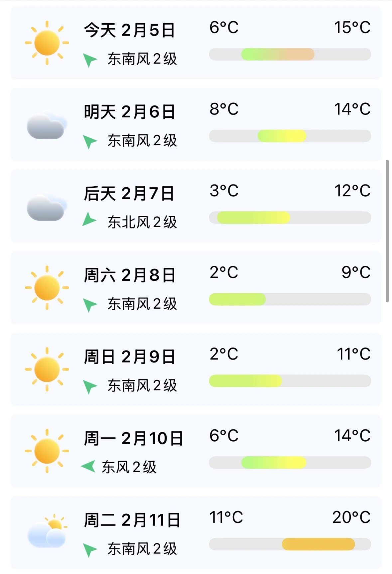Image resolution: width=392 pixels, height=574 pixels.
Task: Click the cloudy icon for 后天 2月7日
Action: pyautogui.click(x=47, y=206)
